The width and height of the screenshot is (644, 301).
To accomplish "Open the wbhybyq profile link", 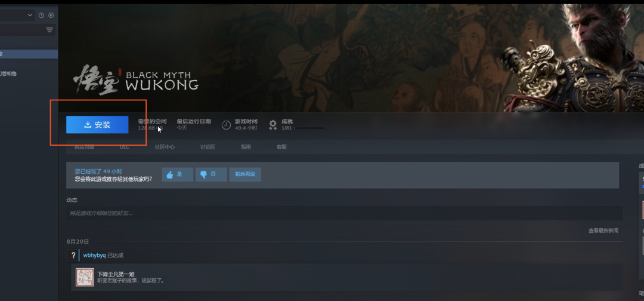I will [94, 256].
